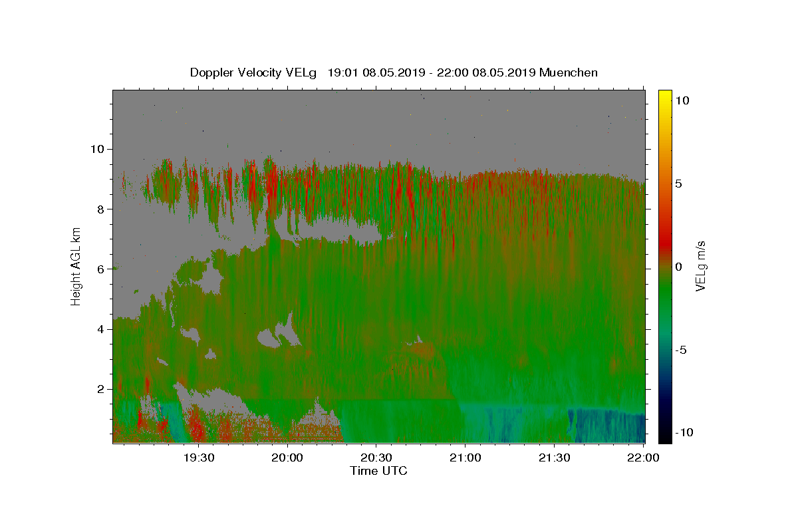Click the 'VELg m/s' colorbar title
The height and width of the screenshot is (532, 798).
coord(701,266)
